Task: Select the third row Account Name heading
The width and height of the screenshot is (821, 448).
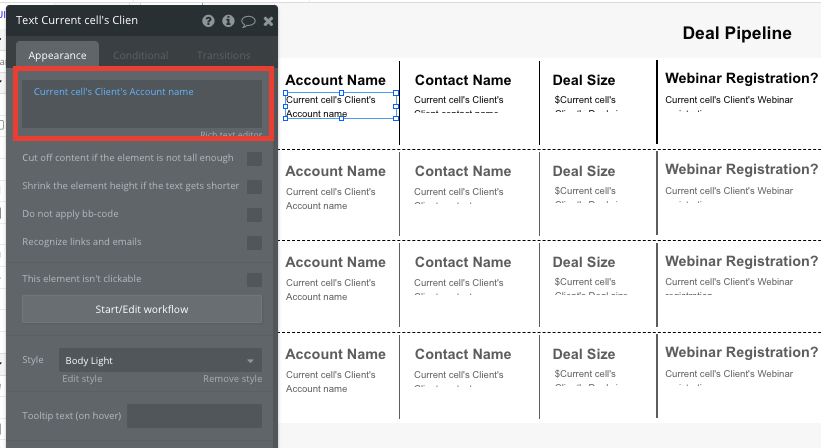Action: coord(335,262)
